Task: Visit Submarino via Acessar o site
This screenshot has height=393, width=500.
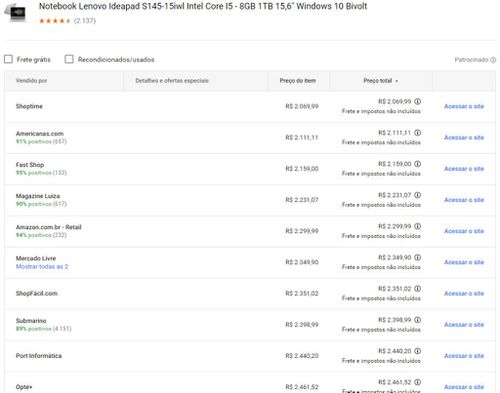Action: pos(464,324)
